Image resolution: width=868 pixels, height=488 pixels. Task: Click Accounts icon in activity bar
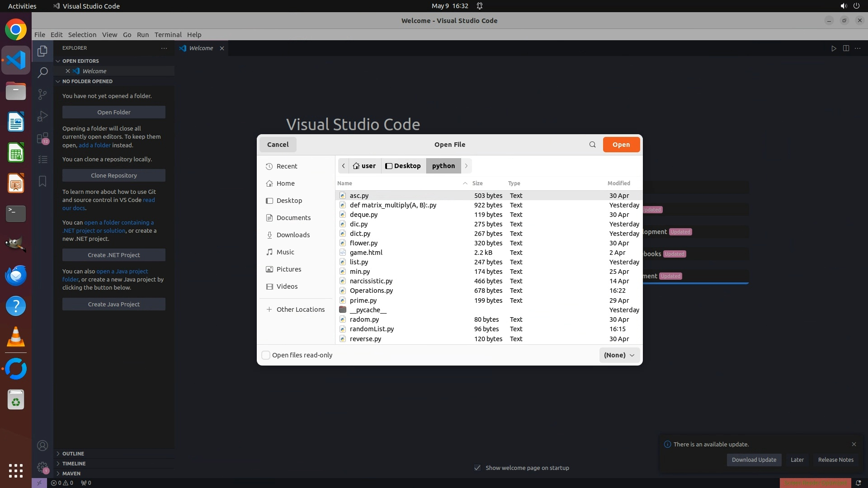pyautogui.click(x=42, y=446)
